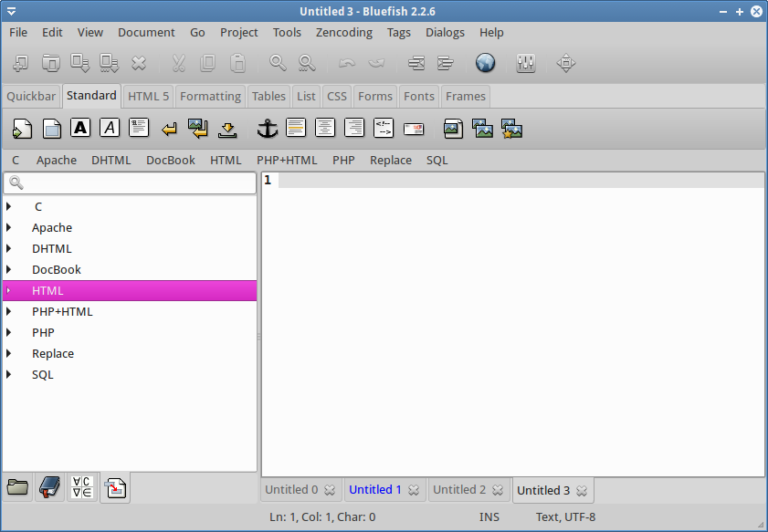Click the Close document X toolbar icon

139,63
